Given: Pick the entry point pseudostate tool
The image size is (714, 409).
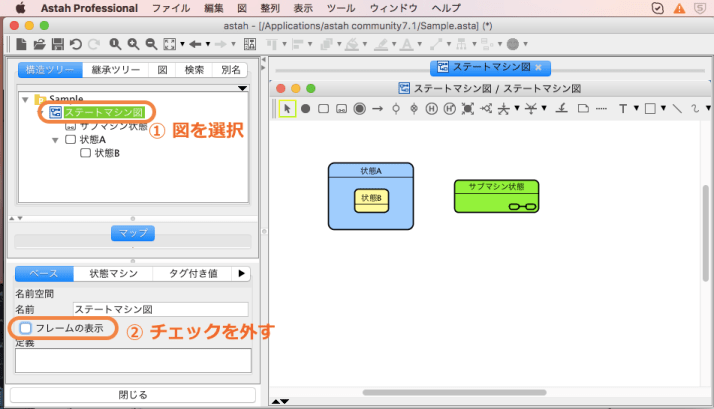Looking at the screenshot, I should (x=396, y=108).
